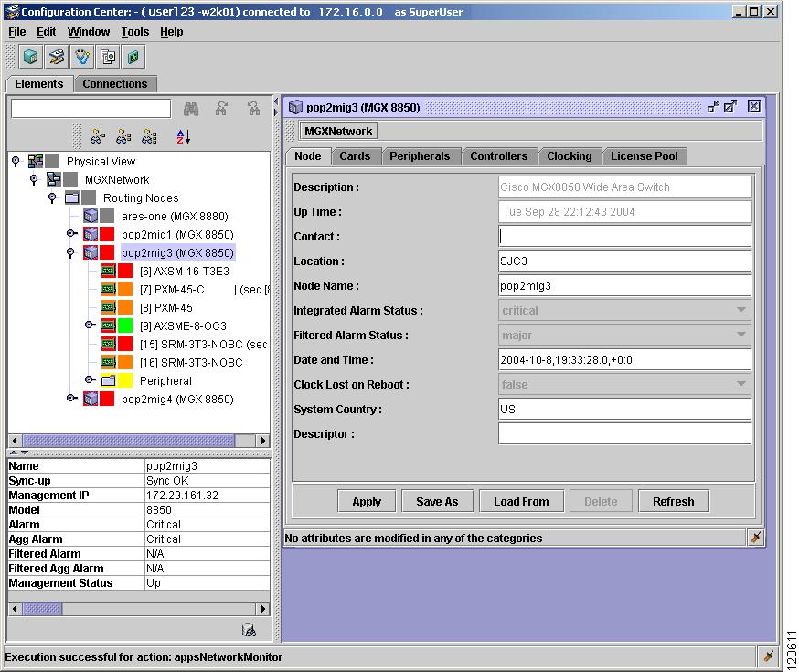
Task: Select the [8] PXM-45 tree item
Action: 166,308
